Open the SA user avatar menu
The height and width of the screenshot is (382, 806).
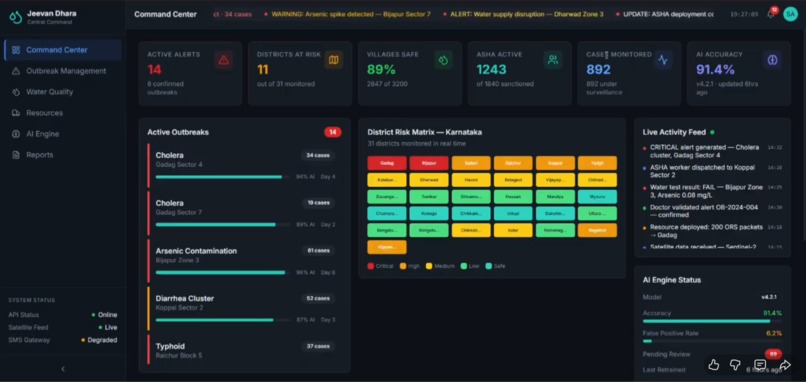790,14
